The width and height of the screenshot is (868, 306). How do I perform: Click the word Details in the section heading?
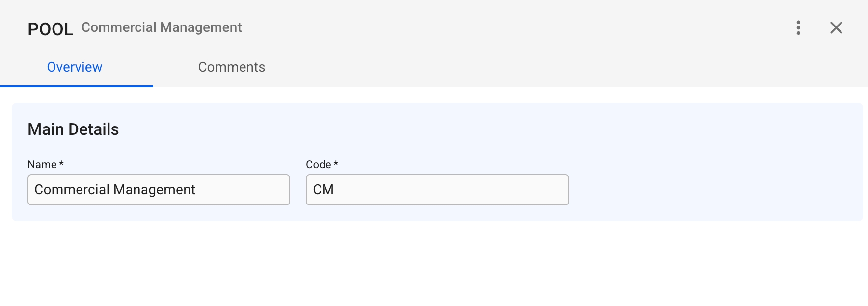pyautogui.click(x=94, y=129)
